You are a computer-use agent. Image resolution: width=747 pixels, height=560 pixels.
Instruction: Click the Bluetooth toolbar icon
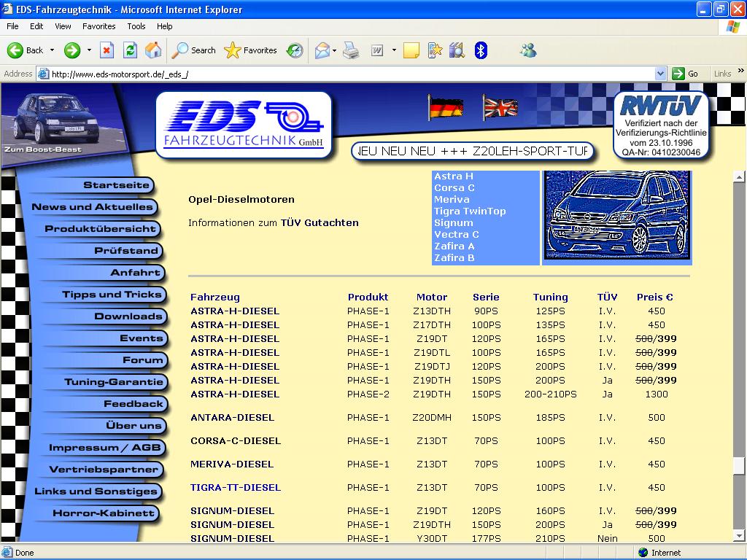coord(481,50)
